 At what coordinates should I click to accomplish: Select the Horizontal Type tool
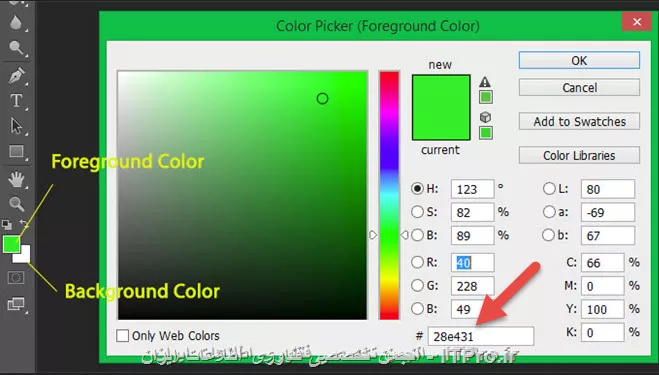pos(16,100)
